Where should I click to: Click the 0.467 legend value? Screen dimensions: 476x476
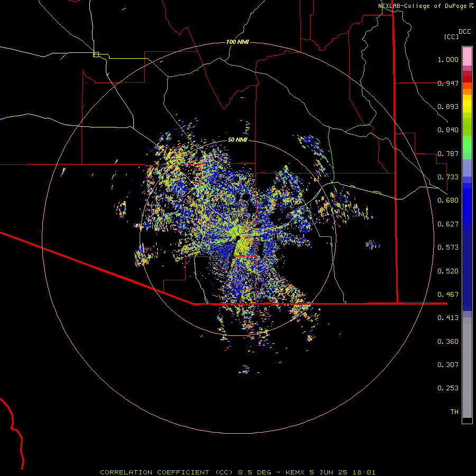(x=448, y=295)
